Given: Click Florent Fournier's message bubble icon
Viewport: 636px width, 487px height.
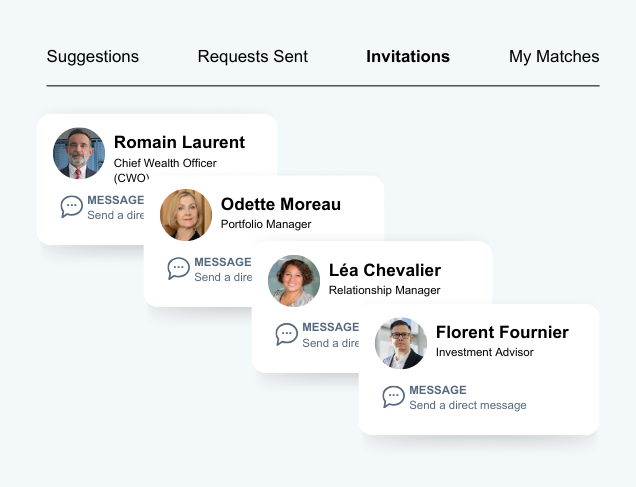Looking at the screenshot, I should (394, 397).
